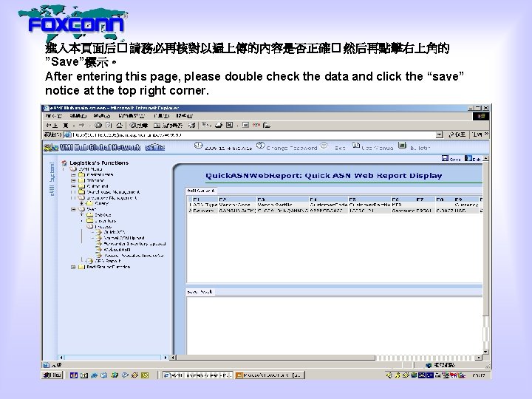The image size is (532, 399).
Task: Expand the Bad Goods Function folder
Action: click(x=73, y=267)
